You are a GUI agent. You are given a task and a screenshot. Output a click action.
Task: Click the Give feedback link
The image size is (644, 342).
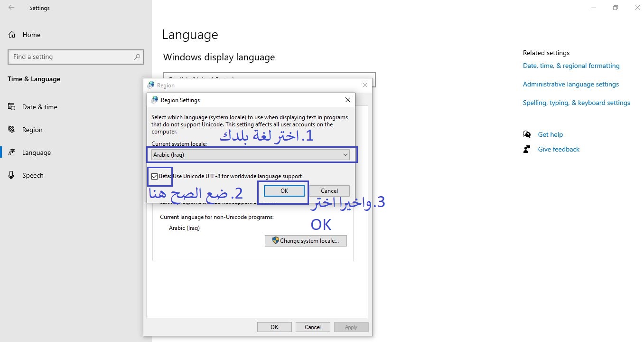click(x=559, y=149)
